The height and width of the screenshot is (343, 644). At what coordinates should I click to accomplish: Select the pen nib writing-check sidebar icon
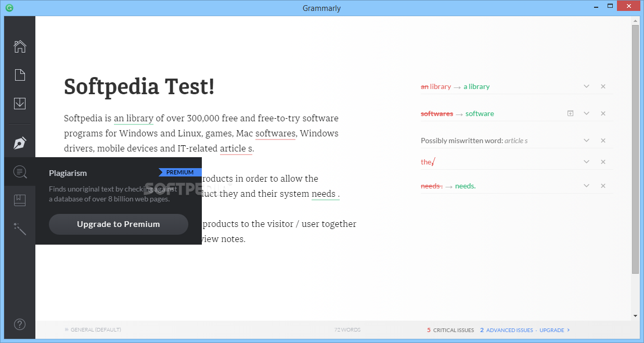coord(20,143)
